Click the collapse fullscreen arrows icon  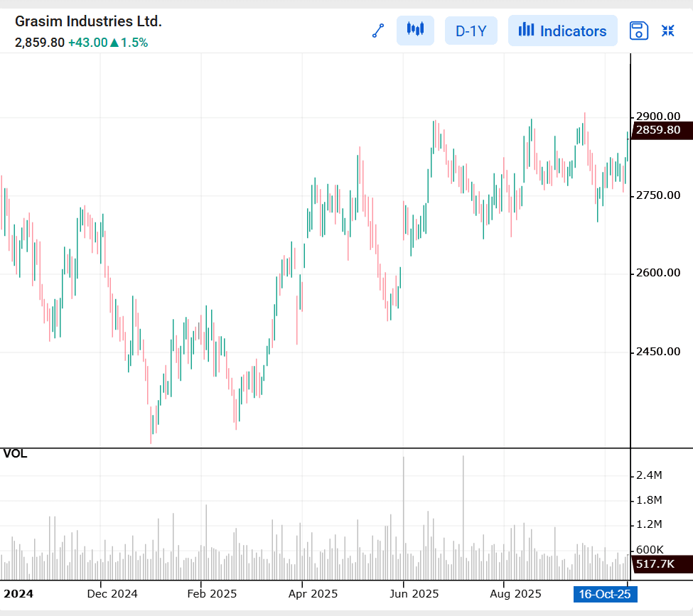tap(667, 31)
